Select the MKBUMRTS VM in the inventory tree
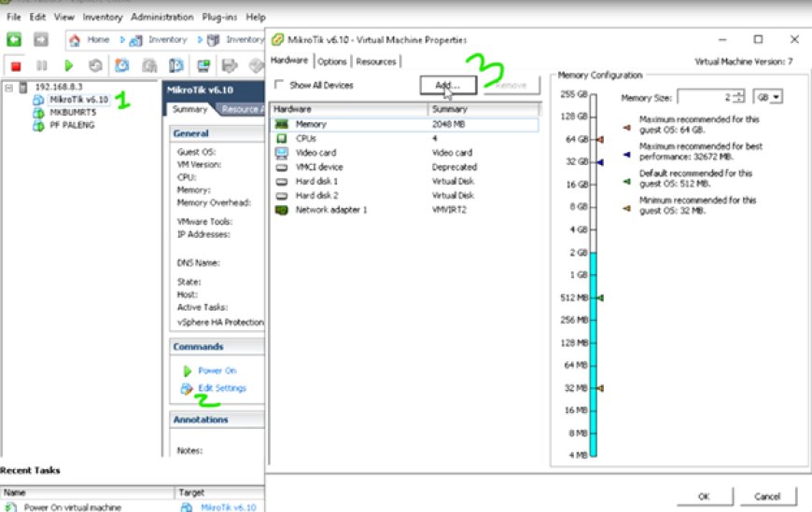 point(73,112)
